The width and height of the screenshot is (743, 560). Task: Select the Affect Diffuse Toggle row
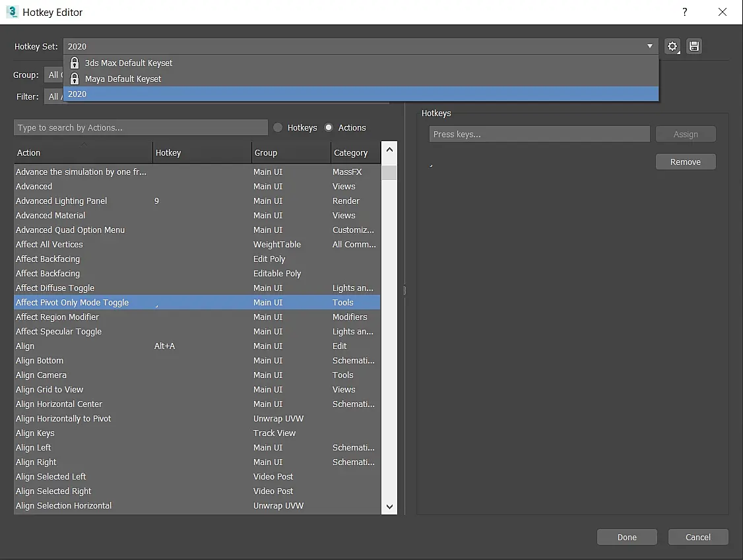(197, 288)
